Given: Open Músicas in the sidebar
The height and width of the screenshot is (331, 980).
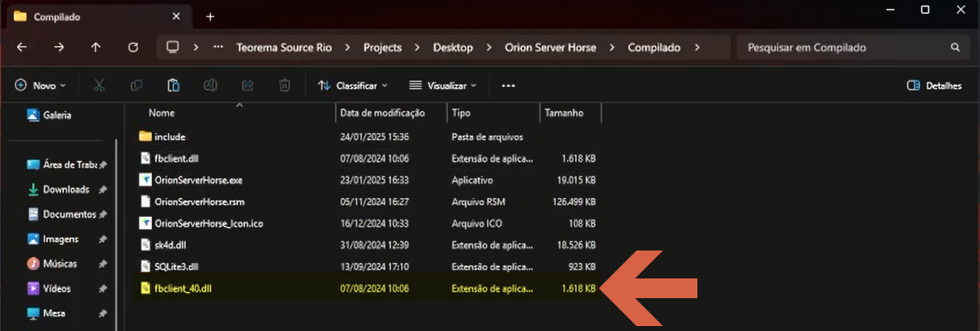Looking at the screenshot, I should (52, 264).
